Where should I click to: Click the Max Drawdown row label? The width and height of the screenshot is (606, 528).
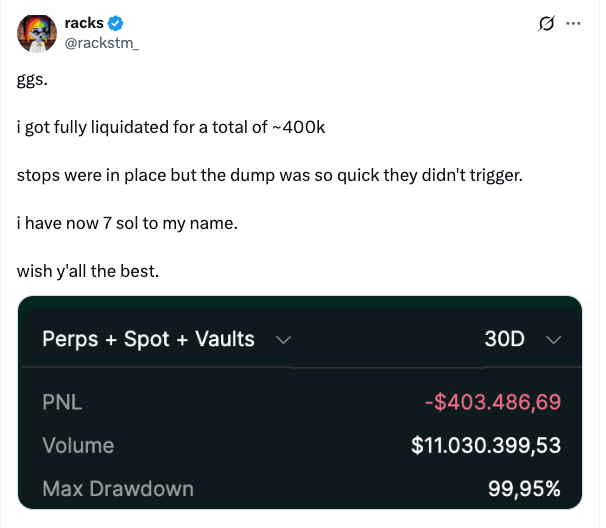tap(117, 490)
